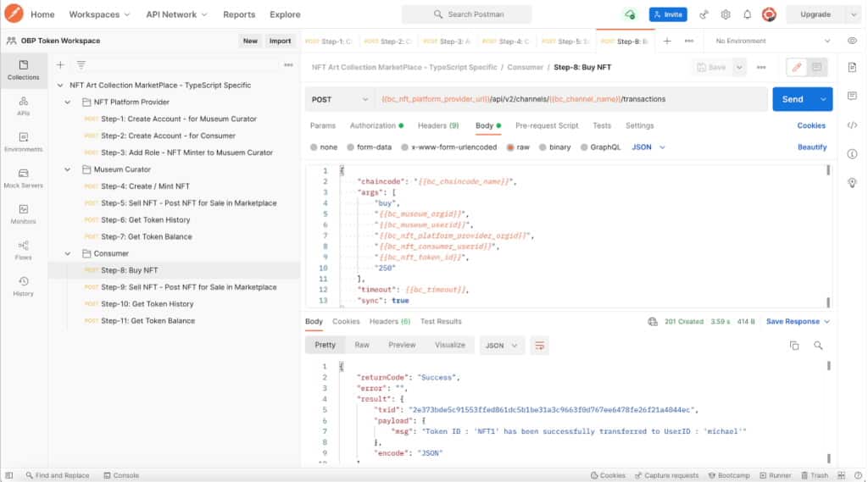This screenshot has width=868, height=482.
Task: Open documentation icon in right sidebar
Action: pos(853,68)
